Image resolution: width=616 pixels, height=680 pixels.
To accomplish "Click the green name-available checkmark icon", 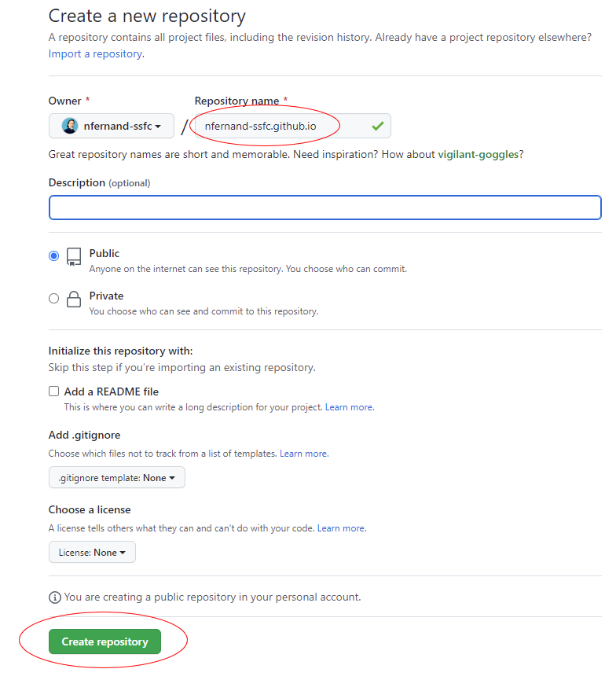I will tap(378, 126).
